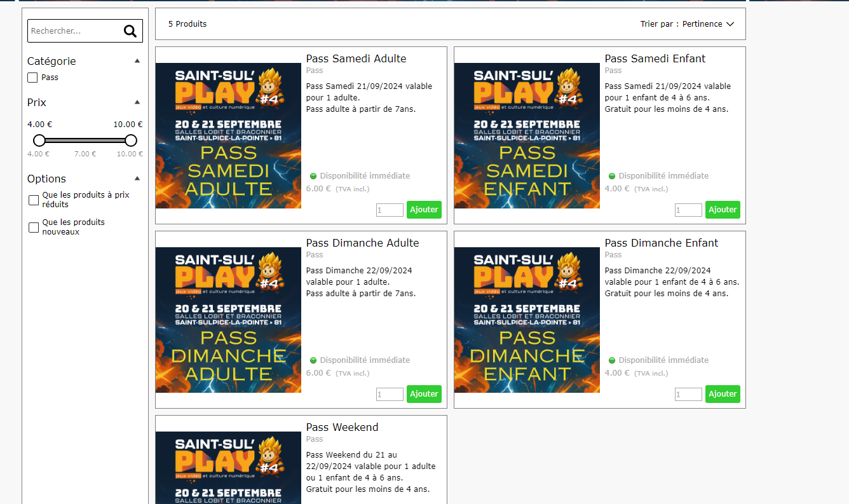
Task: Click the quantity field for Pass Samedi Adulte
Action: 390,210
